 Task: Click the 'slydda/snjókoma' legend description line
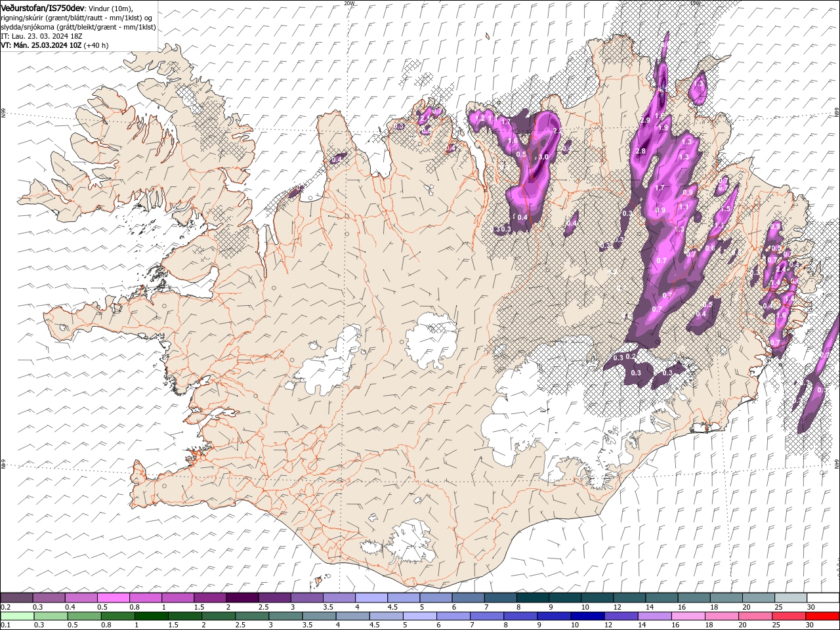click(x=78, y=27)
